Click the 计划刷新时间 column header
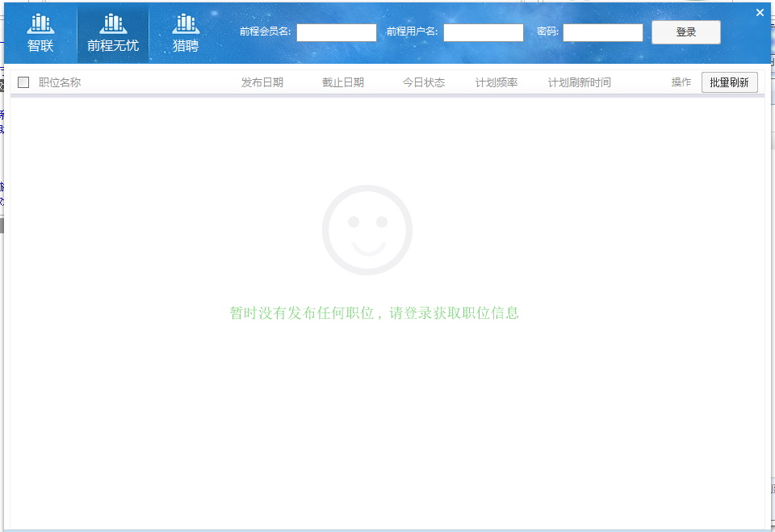 (579, 82)
